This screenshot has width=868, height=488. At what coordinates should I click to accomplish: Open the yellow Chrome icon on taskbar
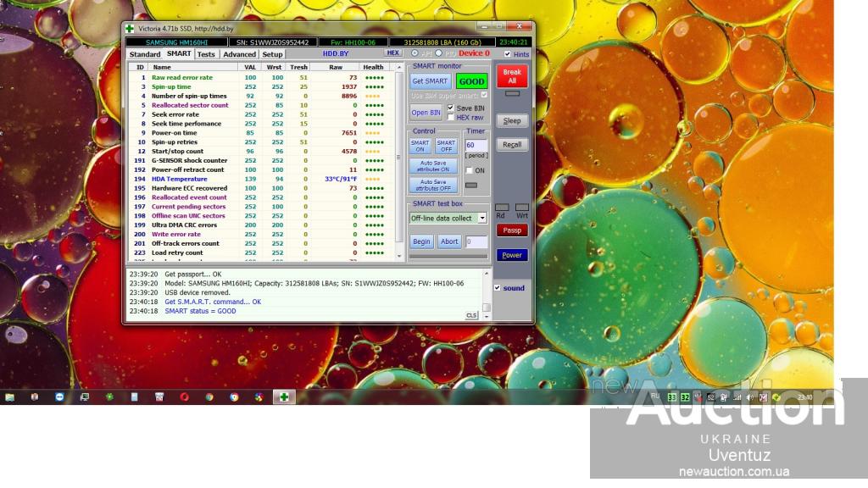click(x=234, y=396)
